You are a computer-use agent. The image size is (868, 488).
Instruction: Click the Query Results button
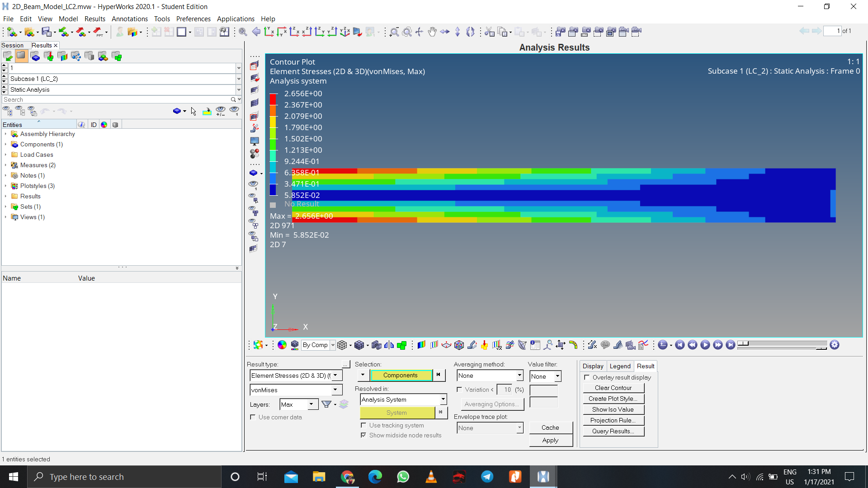(x=613, y=431)
